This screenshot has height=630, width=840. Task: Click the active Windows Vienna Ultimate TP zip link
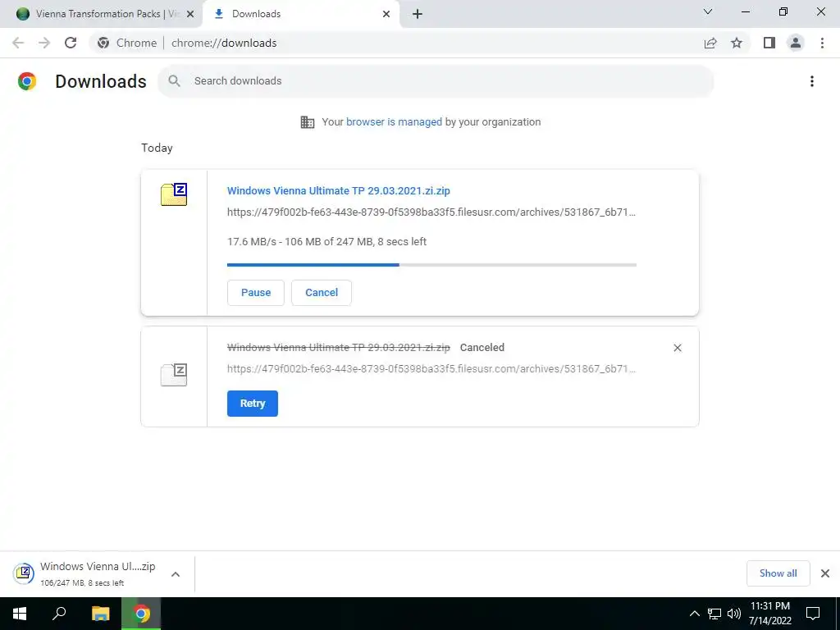(x=339, y=190)
